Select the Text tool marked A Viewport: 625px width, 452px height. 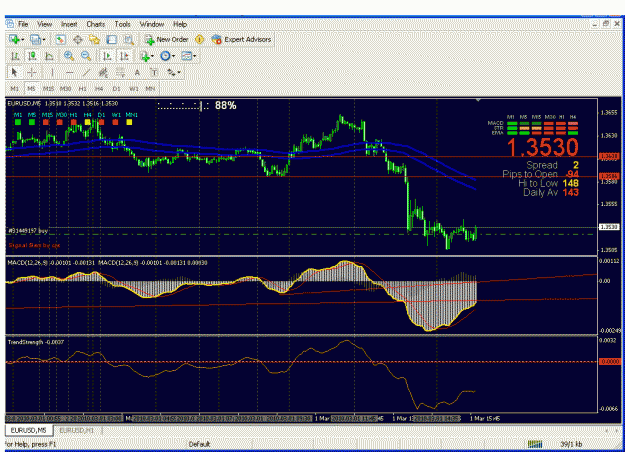point(137,73)
